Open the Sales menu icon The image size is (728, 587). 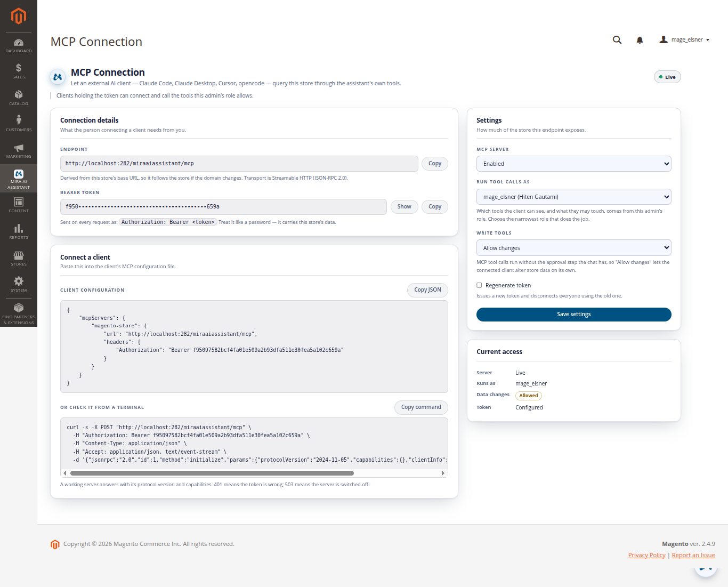(x=19, y=68)
